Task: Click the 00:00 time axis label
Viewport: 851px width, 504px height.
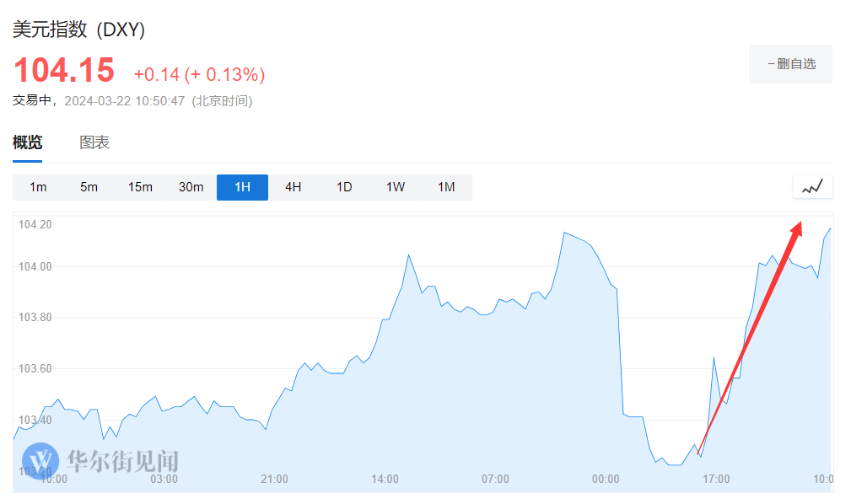Action: (x=606, y=479)
